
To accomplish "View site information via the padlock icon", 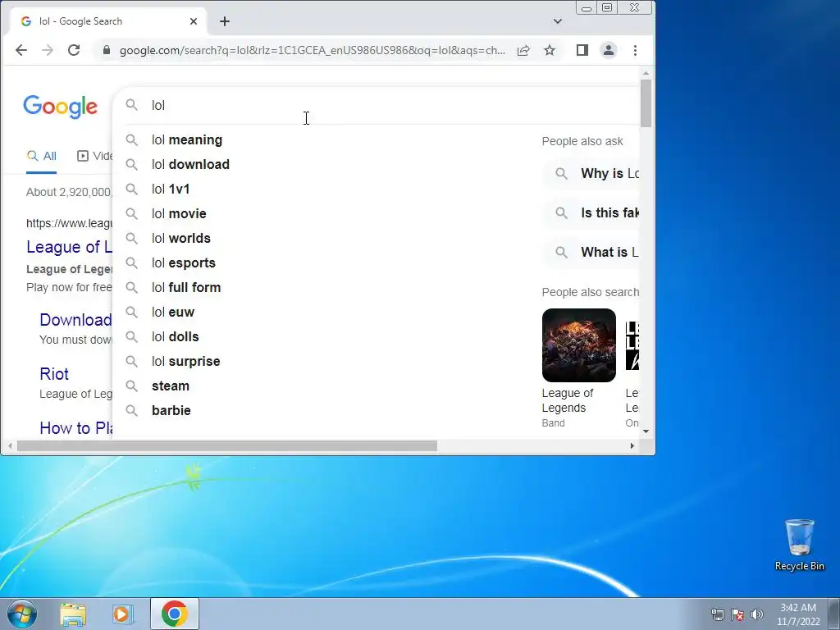I will [107, 50].
